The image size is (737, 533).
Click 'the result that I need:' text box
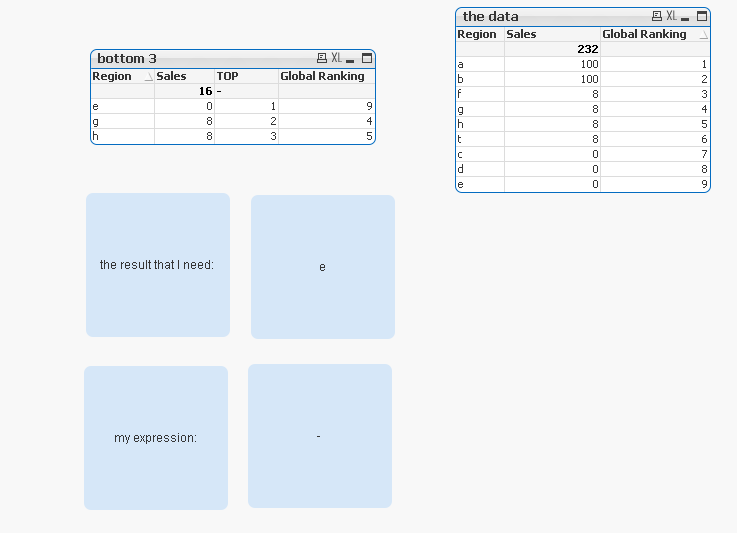click(x=157, y=265)
